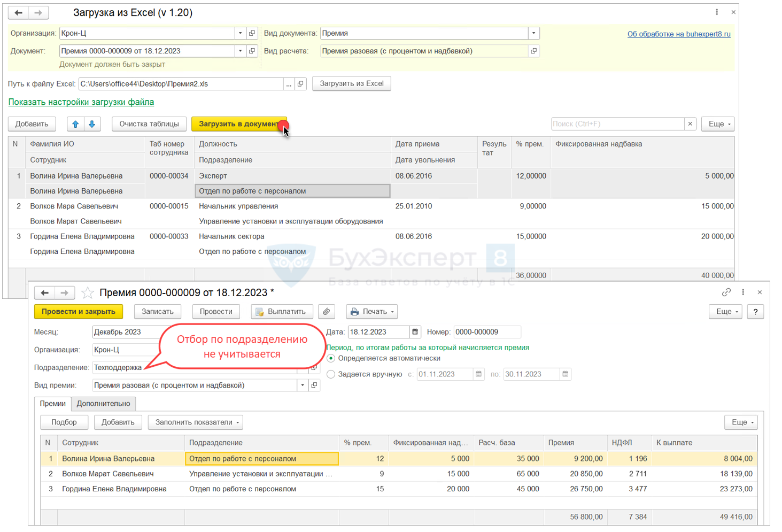Select the Задается вручную radio option
This screenshot has height=532, width=782.
coord(331,374)
